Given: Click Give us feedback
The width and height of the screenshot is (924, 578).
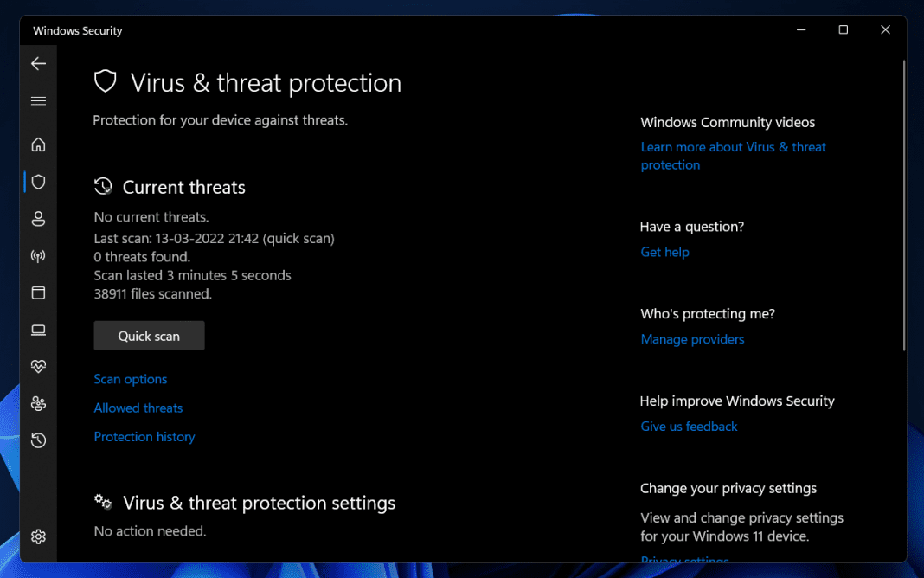Looking at the screenshot, I should point(689,426).
